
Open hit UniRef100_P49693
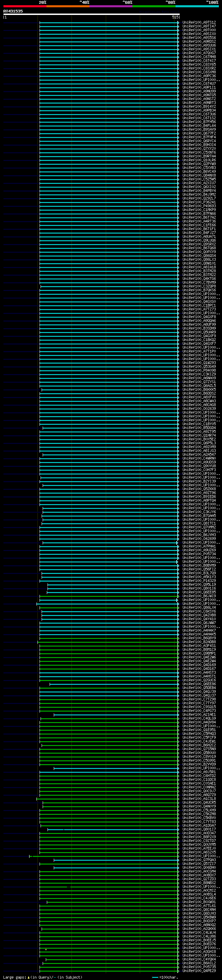(199, 206)
